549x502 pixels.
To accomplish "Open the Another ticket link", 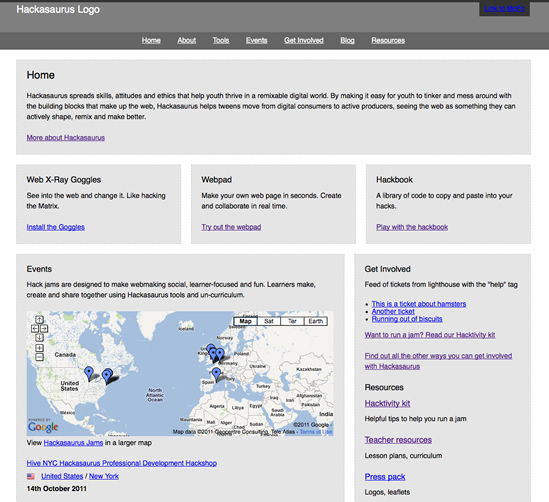I will pyautogui.click(x=393, y=311).
